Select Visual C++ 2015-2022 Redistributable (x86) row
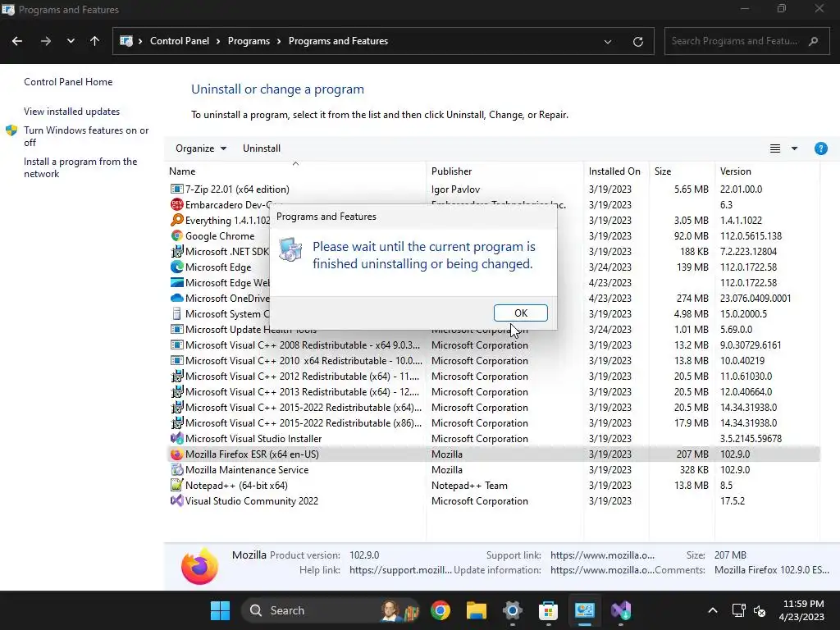The image size is (840, 630). click(493, 423)
